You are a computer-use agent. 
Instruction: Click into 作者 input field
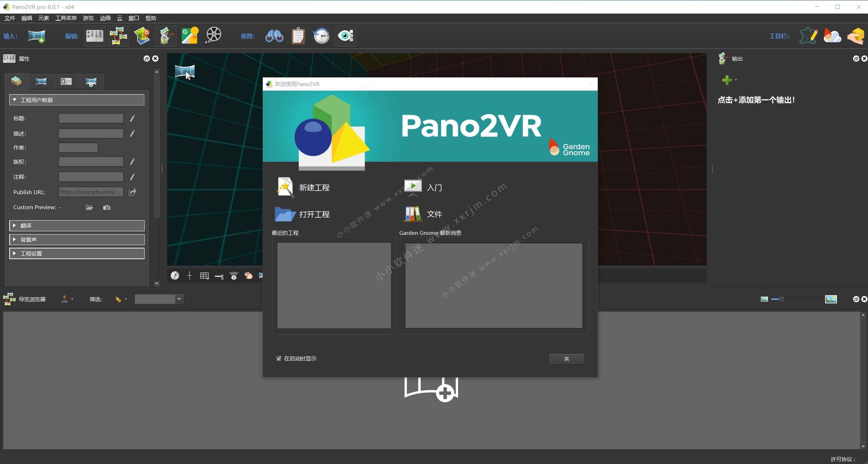coord(78,148)
